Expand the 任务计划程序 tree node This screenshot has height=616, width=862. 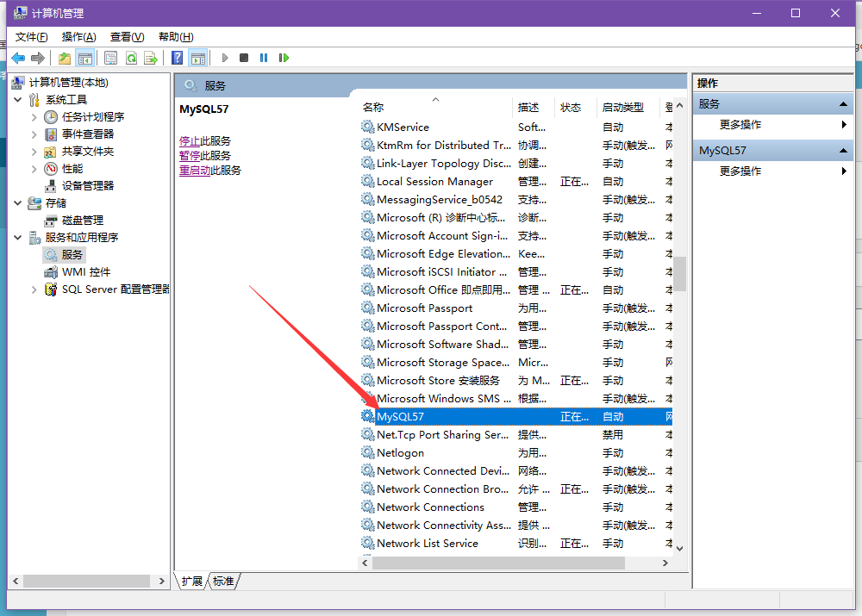34,117
